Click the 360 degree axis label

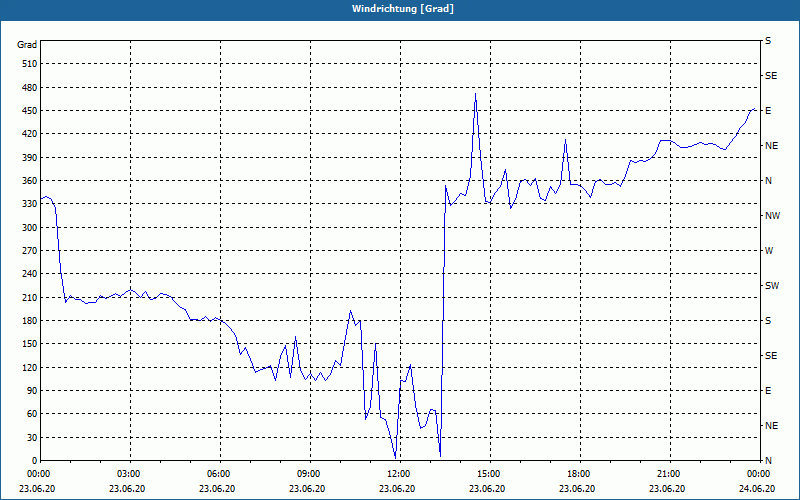point(30,181)
